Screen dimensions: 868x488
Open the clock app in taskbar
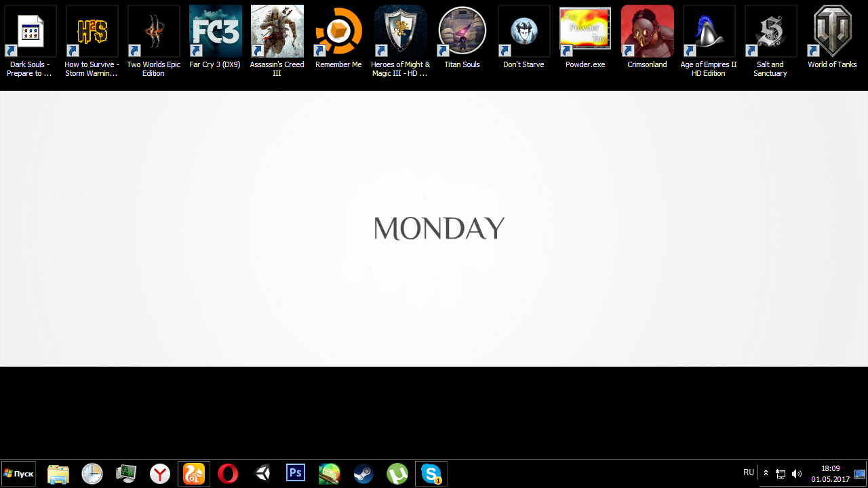pos(92,474)
